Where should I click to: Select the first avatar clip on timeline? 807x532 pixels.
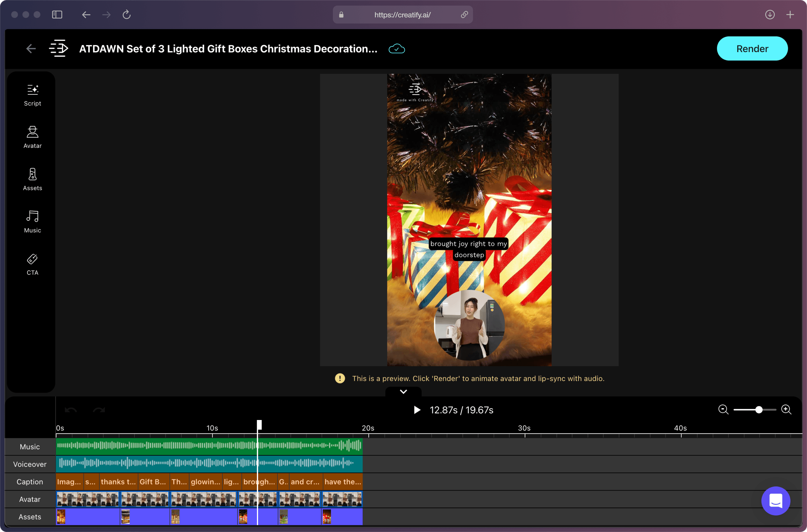point(88,500)
